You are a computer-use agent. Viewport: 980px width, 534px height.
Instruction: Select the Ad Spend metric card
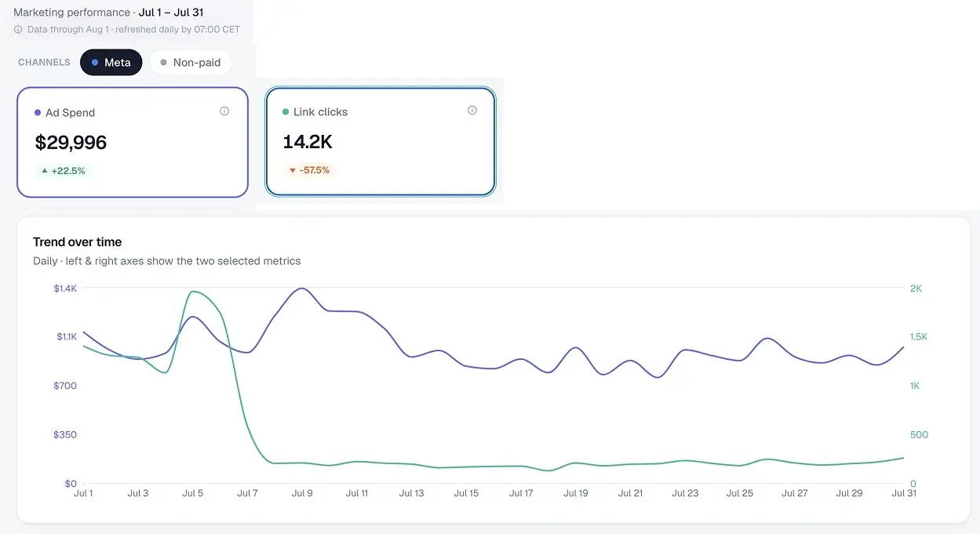click(133, 142)
